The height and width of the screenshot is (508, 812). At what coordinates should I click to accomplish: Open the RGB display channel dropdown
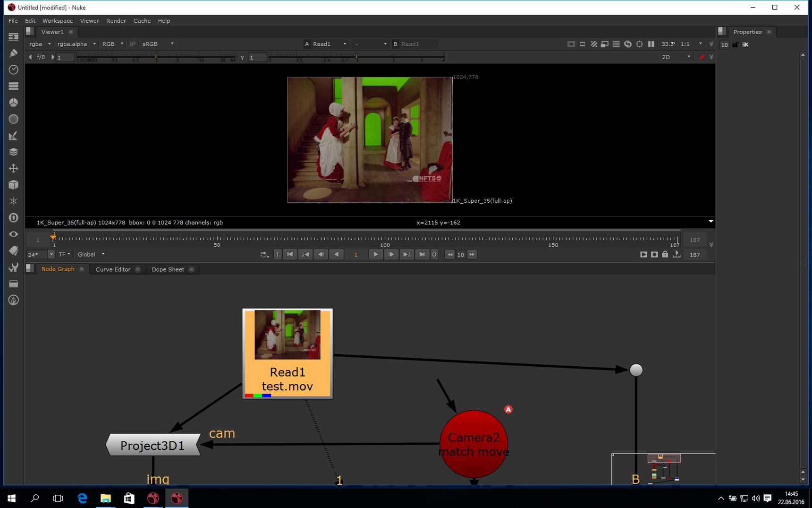click(x=112, y=44)
